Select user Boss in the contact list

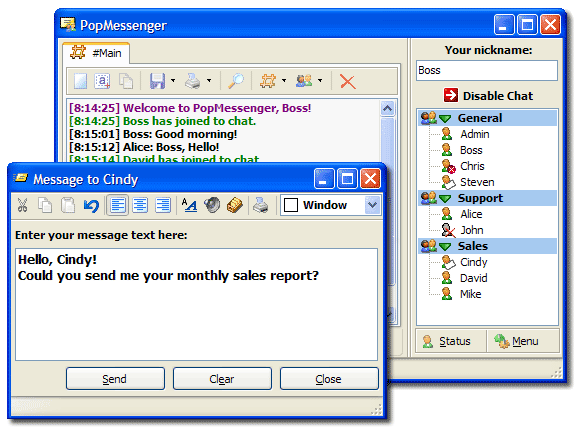point(471,150)
